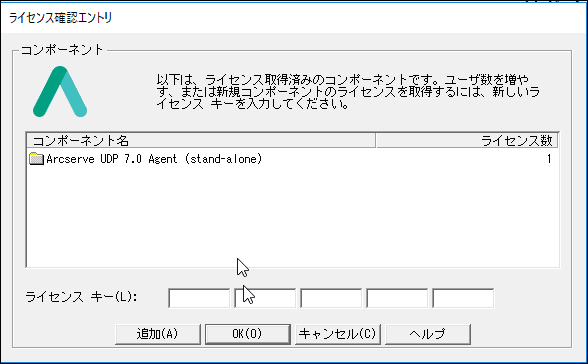Viewport: 588px width, 364px height.
Task: Focus the fourth license key field
Action: click(x=397, y=298)
